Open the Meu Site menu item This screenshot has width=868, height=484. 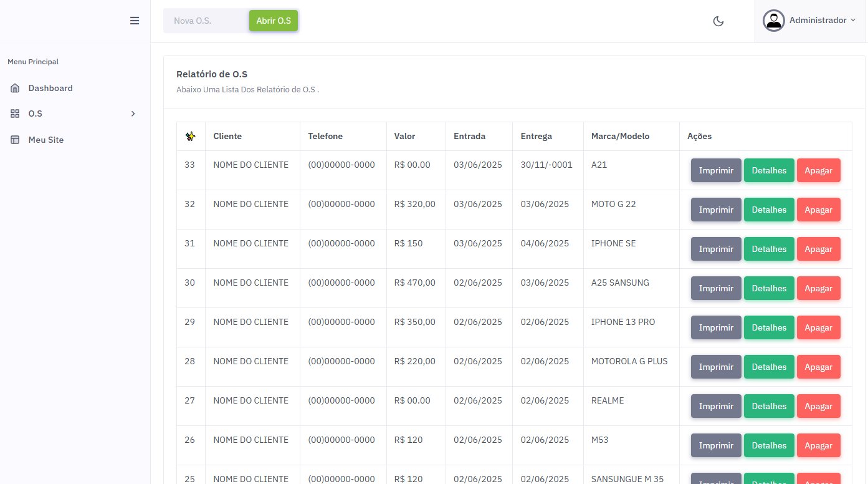pyautogui.click(x=45, y=140)
